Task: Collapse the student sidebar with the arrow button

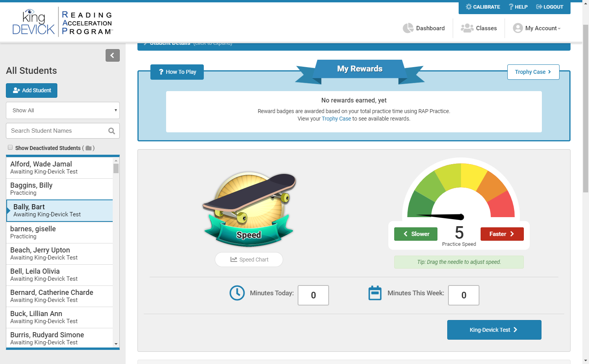Action: click(112, 55)
